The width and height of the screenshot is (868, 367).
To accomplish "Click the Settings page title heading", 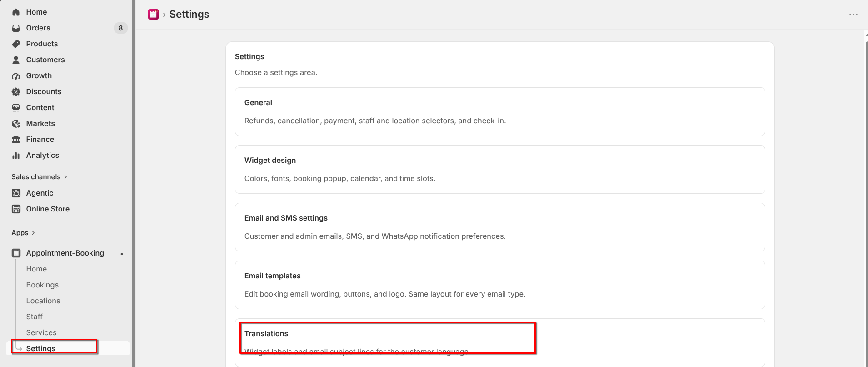I will pos(189,14).
